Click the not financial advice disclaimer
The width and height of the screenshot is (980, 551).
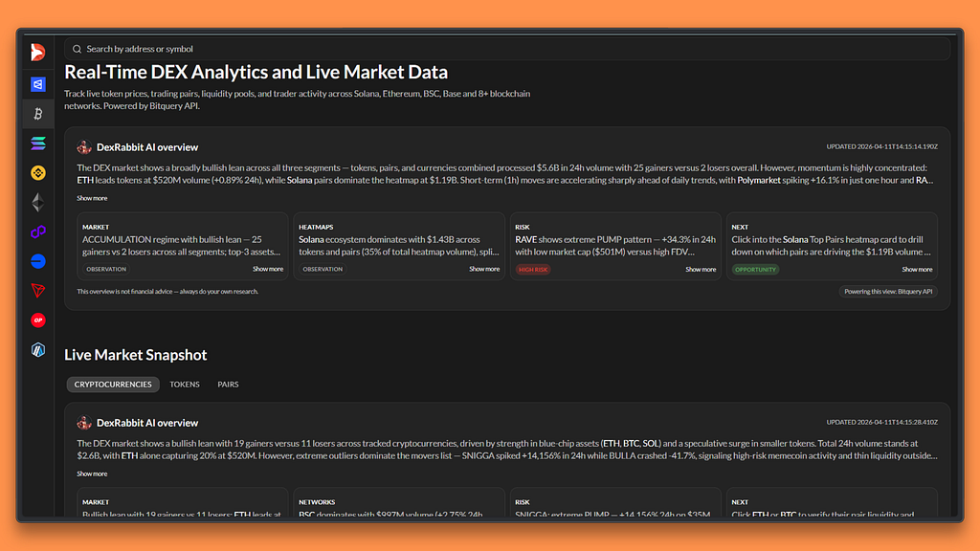[167, 291]
